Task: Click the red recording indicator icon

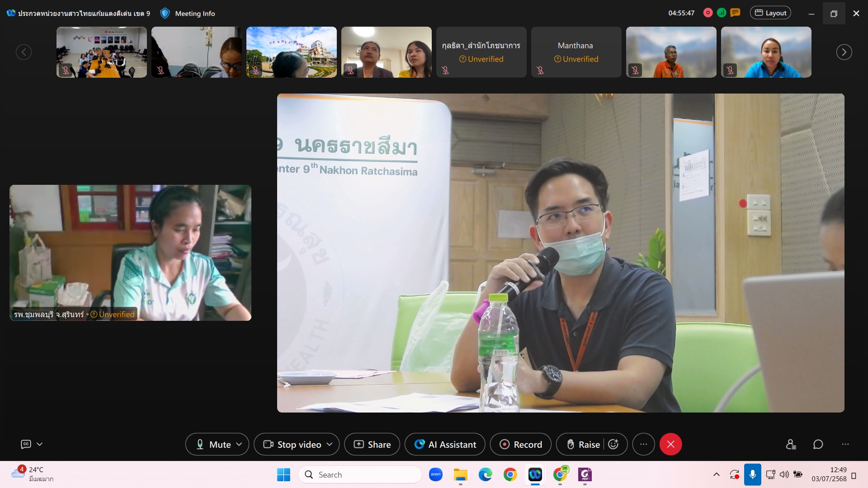Action: tap(708, 13)
